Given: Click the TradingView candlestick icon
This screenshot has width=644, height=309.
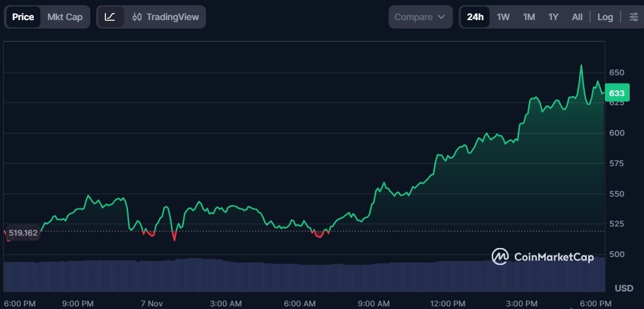Looking at the screenshot, I should coord(136,17).
